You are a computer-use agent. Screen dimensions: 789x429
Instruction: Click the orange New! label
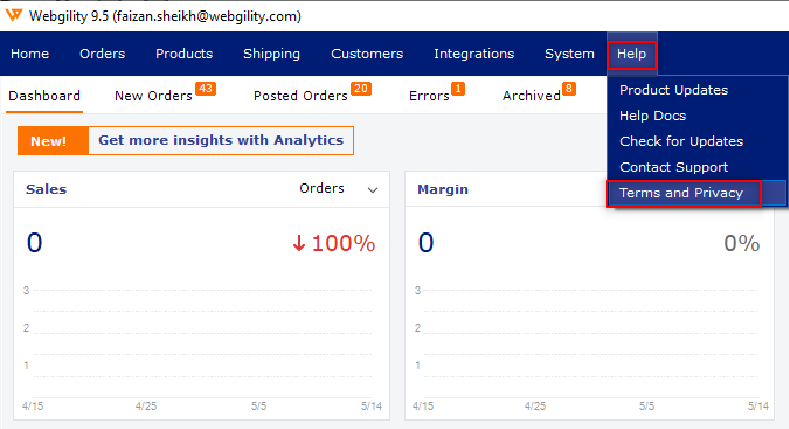pyautogui.click(x=53, y=141)
